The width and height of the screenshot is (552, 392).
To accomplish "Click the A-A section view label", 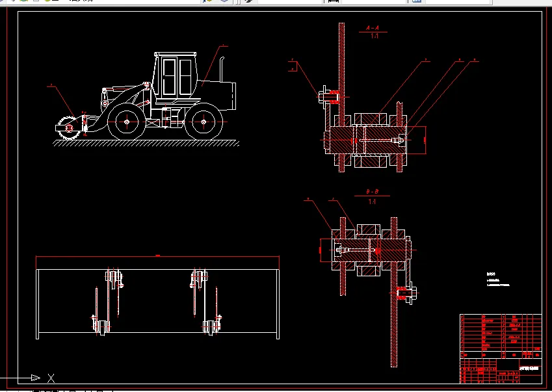I will click(373, 28).
